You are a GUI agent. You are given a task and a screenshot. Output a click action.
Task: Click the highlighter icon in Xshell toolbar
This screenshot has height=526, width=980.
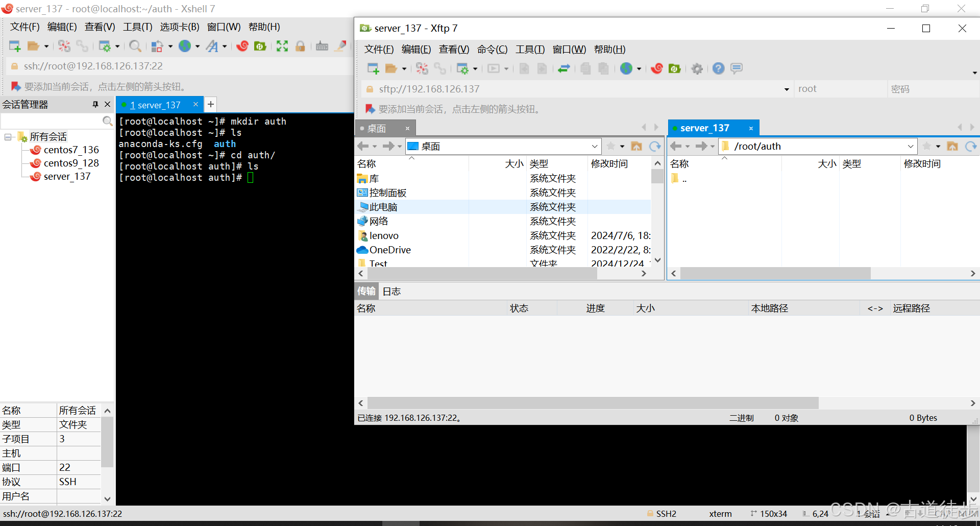point(340,46)
